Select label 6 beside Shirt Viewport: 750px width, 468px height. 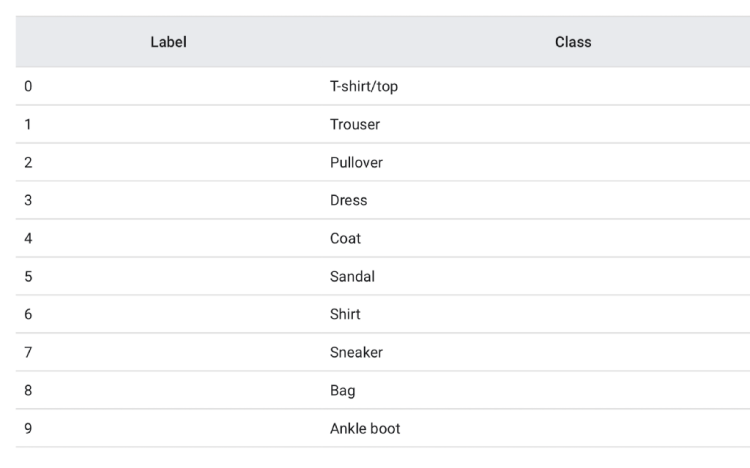point(28,314)
